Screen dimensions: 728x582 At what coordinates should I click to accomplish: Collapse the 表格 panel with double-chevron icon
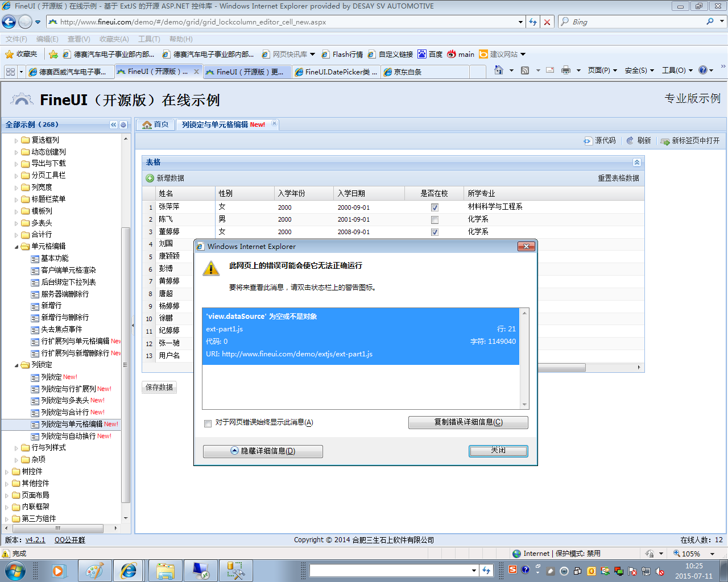[637, 163]
